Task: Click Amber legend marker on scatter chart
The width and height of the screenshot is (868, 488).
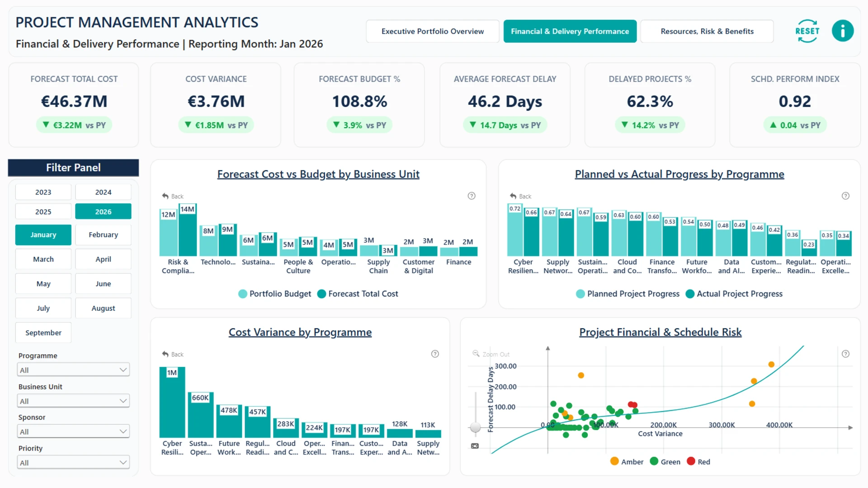Action: (614, 461)
